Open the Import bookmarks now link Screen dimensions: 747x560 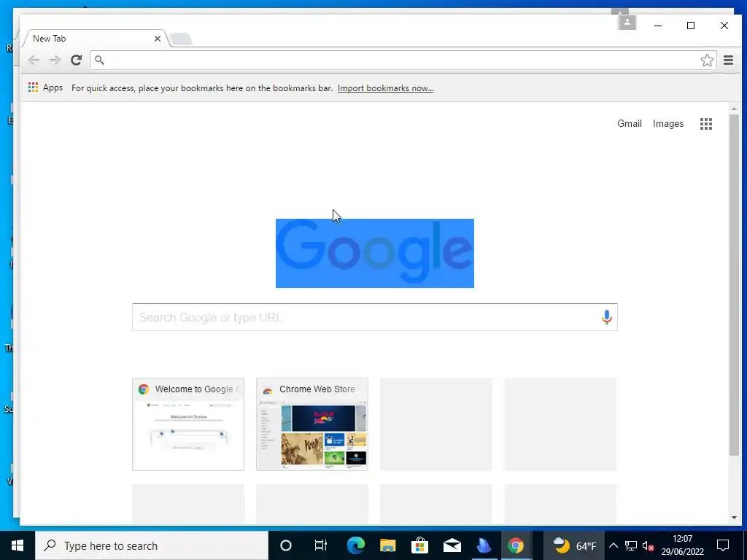(x=385, y=88)
